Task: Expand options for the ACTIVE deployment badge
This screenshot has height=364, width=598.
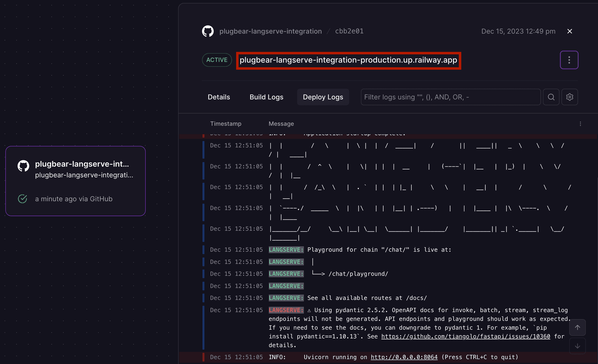Action: click(x=216, y=60)
